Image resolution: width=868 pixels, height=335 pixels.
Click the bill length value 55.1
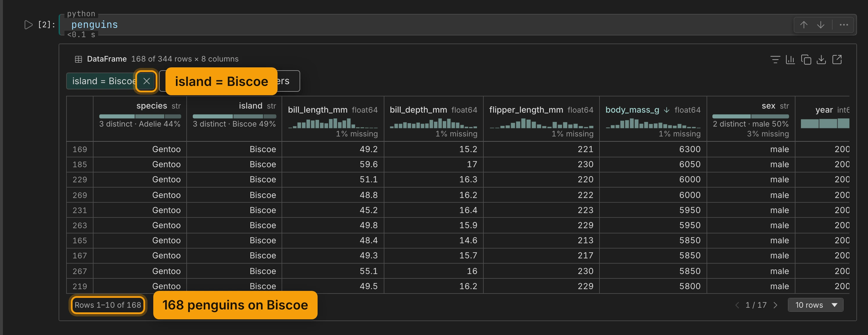pos(369,271)
